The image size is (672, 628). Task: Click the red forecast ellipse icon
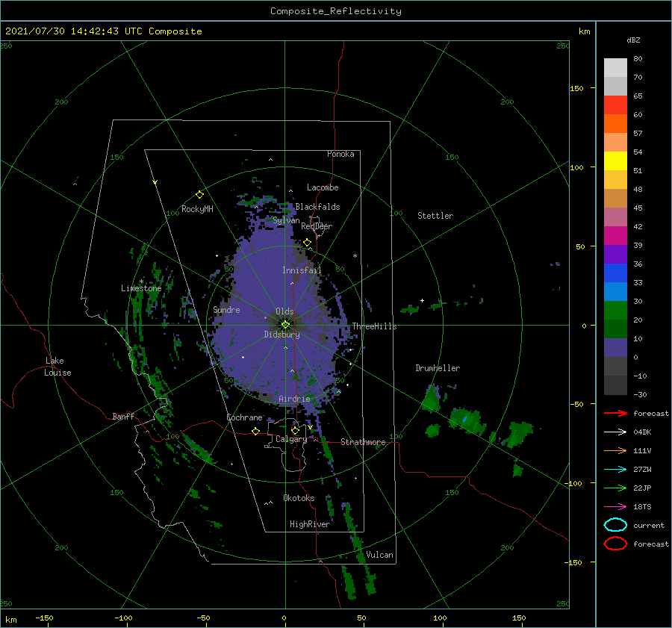pyautogui.click(x=615, y=544)
